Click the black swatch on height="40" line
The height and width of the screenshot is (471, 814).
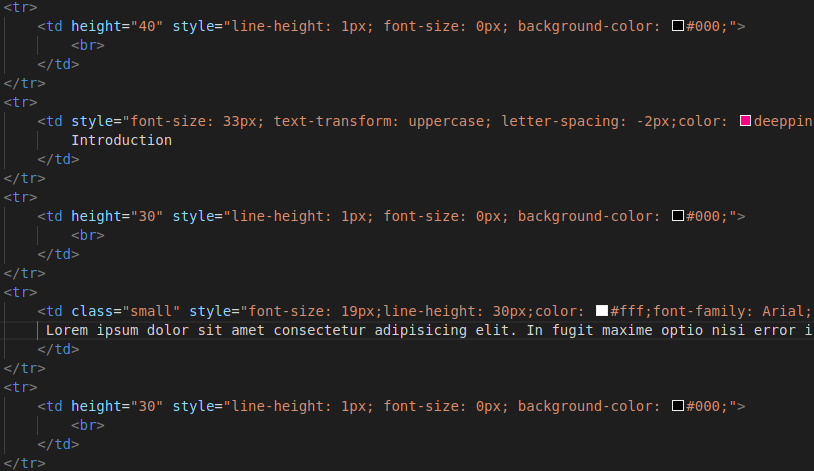677,25
